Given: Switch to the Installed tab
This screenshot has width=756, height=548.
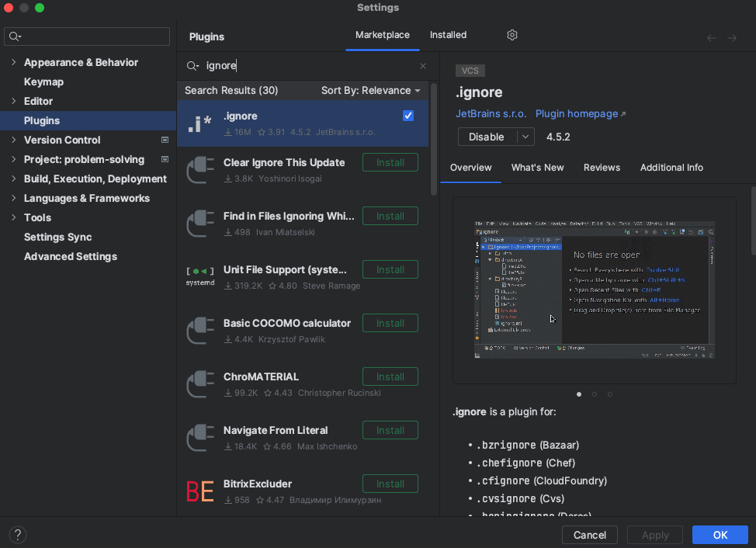Looking at the screenshot, I should click(448, 35).
